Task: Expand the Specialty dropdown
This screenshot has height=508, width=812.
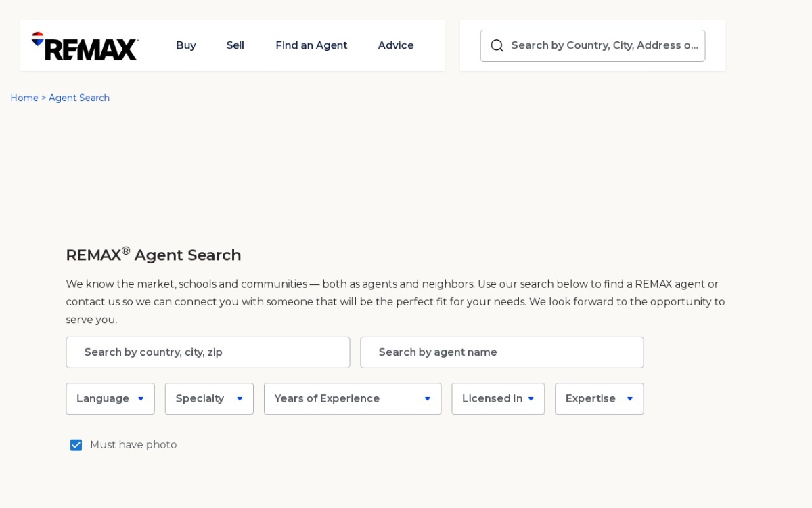Action: click(209, 398)
